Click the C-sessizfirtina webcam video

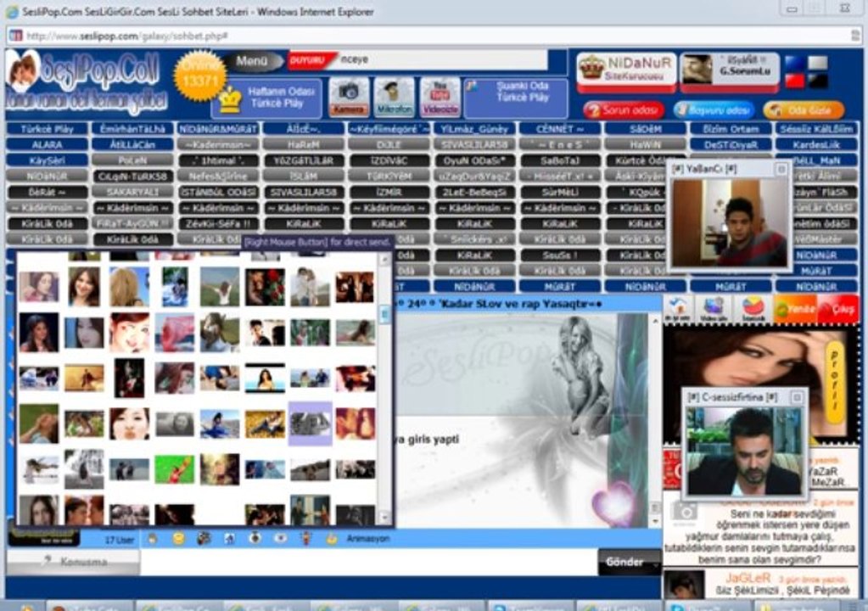[x=743, y=451]
